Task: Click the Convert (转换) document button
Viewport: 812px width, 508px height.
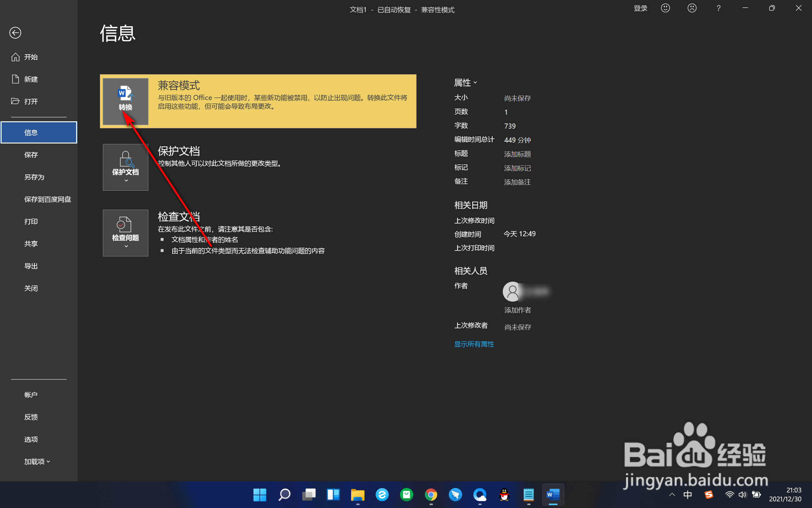Action: (126, 101)
